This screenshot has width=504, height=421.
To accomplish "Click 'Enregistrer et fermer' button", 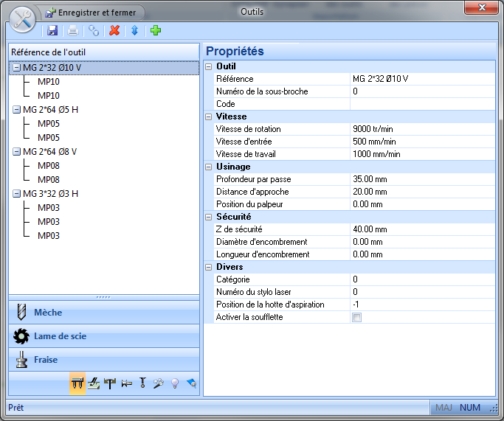I will tap(92, 13).
